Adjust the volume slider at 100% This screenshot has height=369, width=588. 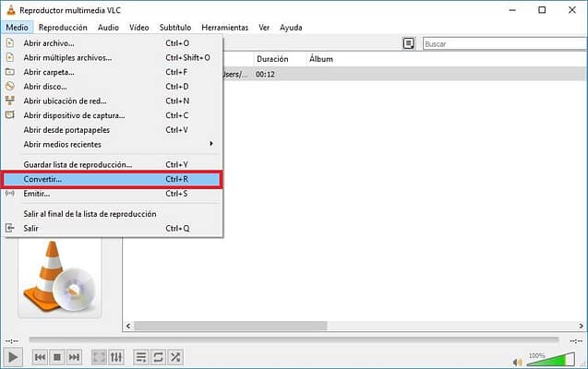click(x=550, y=359)
